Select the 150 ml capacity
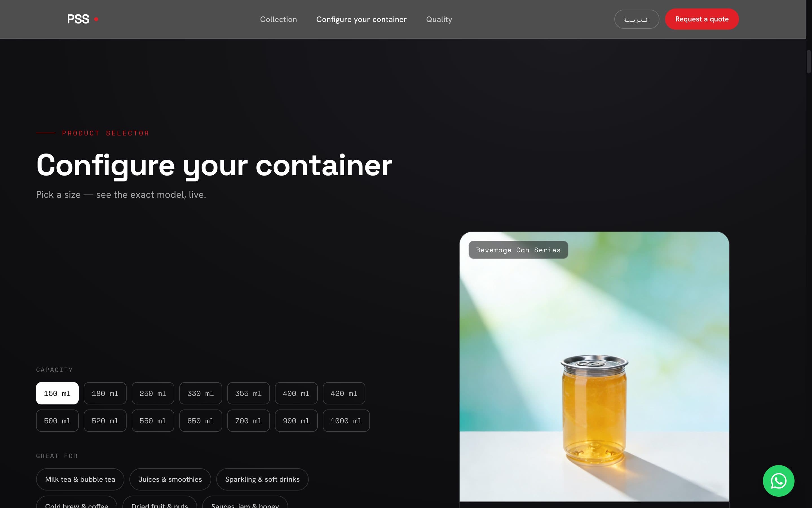This screenshot has width=812, height=508. [58, 393]
